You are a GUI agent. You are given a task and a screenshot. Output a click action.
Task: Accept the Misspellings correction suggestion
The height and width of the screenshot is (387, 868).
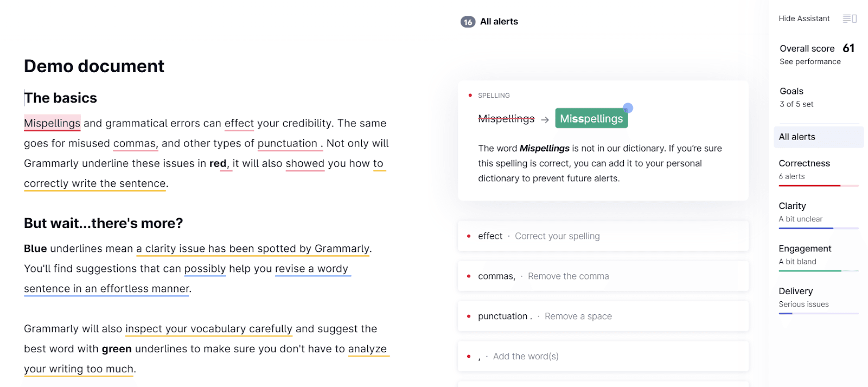click(591, 119)
